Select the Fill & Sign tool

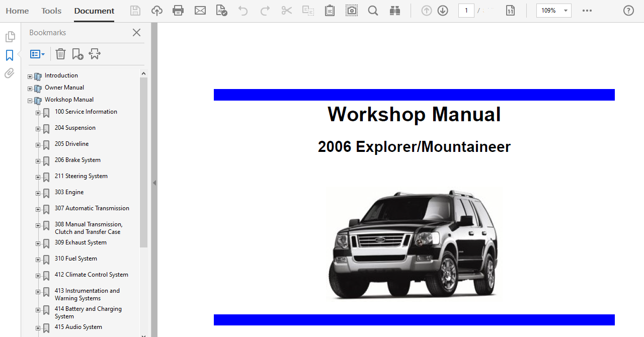pyautogui.click(x=221, y=10)
